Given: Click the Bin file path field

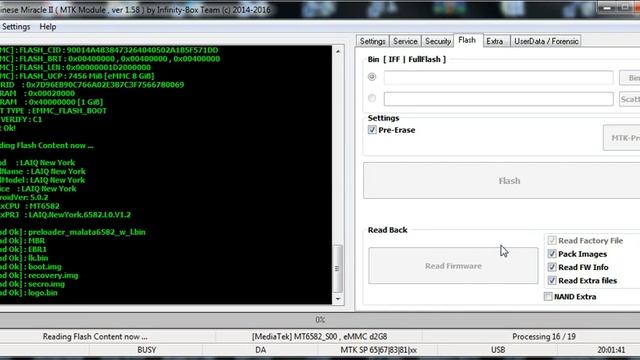Looking at the screenshot, I should click(x=498, y=78).
